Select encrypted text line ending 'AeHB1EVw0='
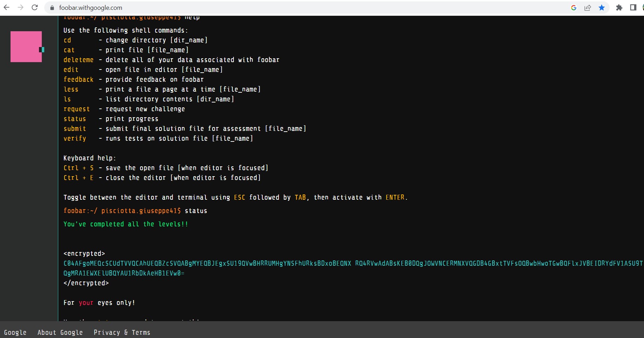The image size is (644, 338). coord(124,273)
